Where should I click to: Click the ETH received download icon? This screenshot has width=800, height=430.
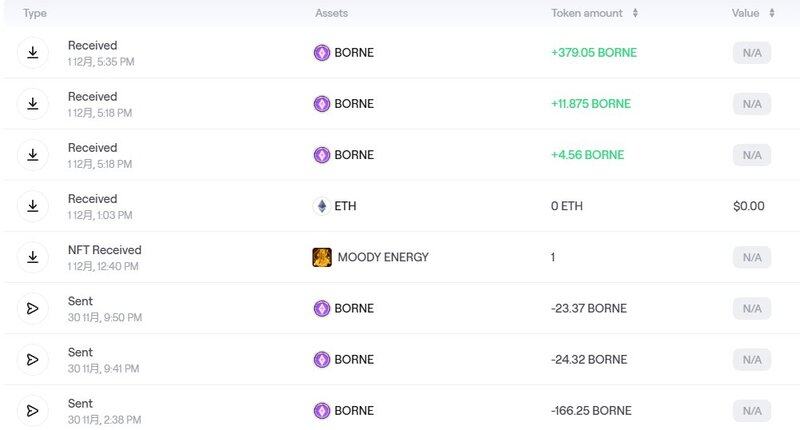pos(32,206)
